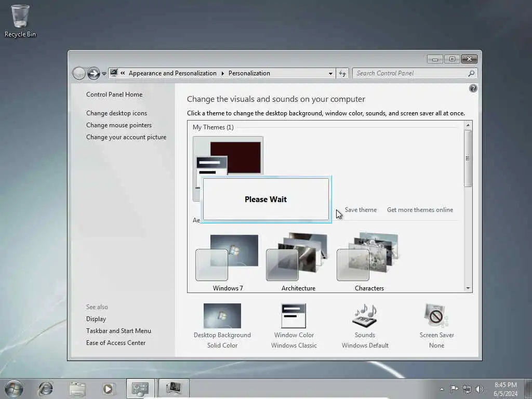Open Desktop Background settings icon
Screen dimensions: 532x399
click(x=222, y=316)
